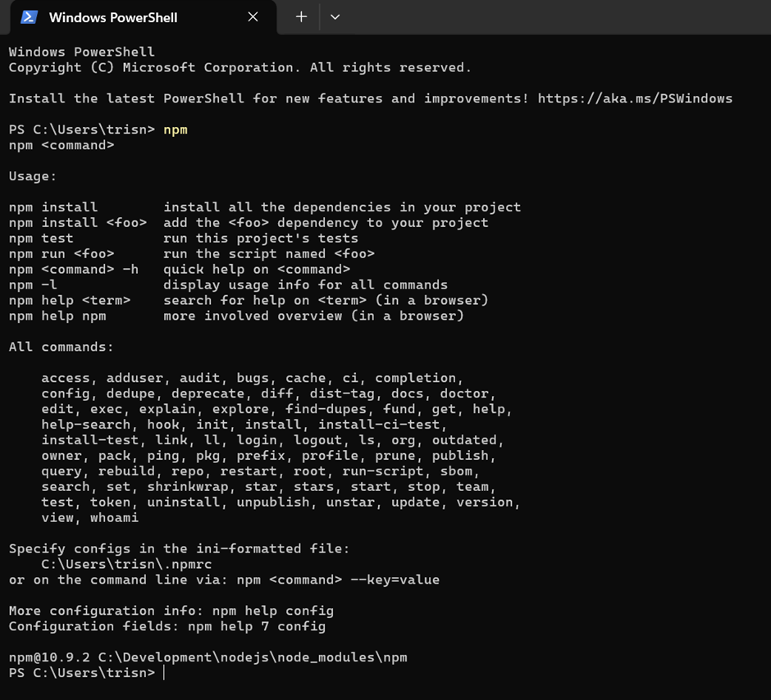Click the 'dist-tag' command name
Screen dimensions: 771x700
342,393
